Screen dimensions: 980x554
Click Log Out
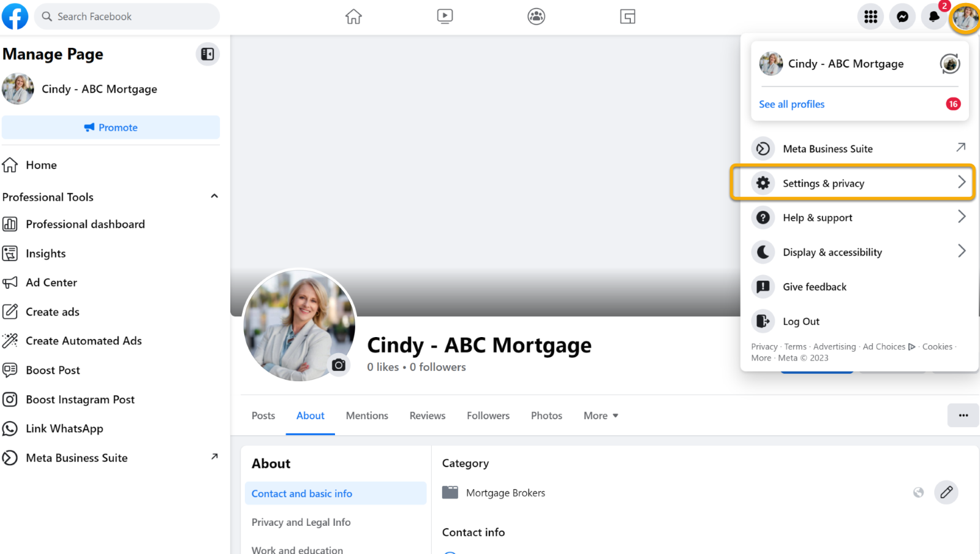859,321
